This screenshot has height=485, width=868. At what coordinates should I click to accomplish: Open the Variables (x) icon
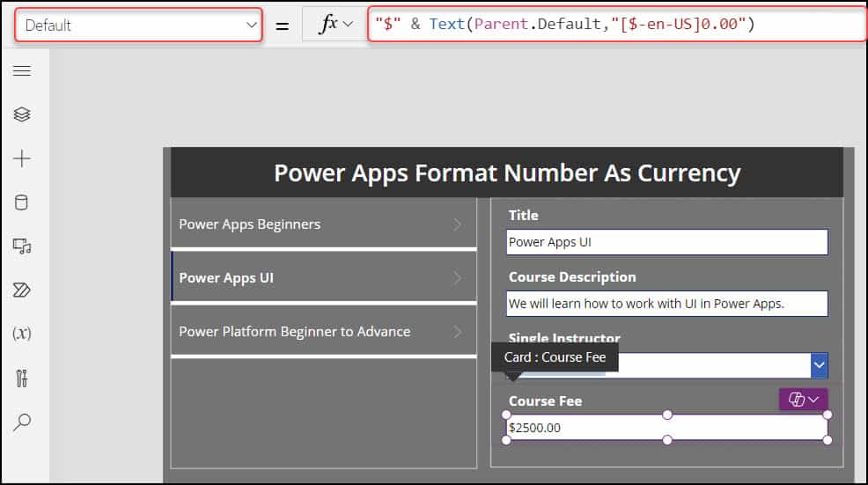point(22,334)
